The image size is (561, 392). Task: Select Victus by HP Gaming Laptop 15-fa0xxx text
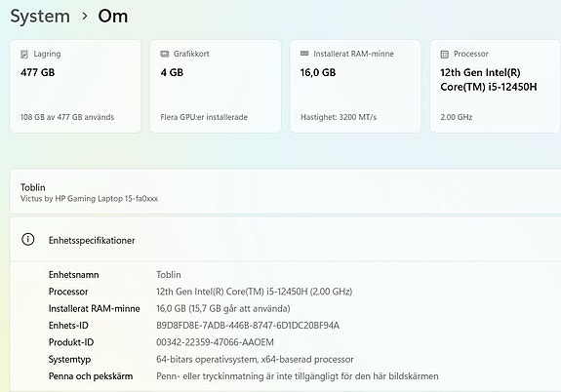point(89,199)
